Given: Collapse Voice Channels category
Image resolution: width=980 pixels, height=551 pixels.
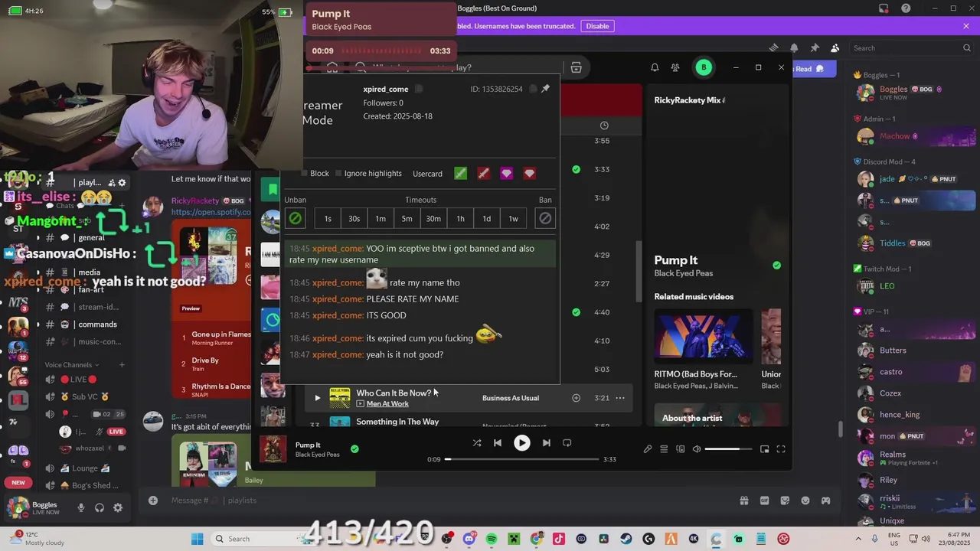Looking at the screenshot, I should coord(72,365).
